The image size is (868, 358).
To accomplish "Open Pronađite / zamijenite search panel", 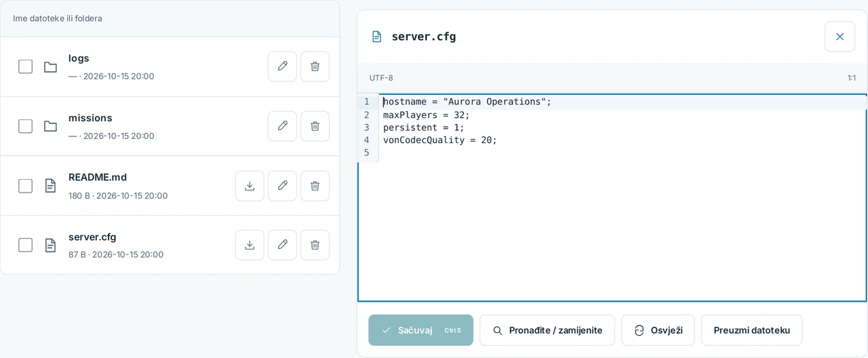I will tap(547, 330).
